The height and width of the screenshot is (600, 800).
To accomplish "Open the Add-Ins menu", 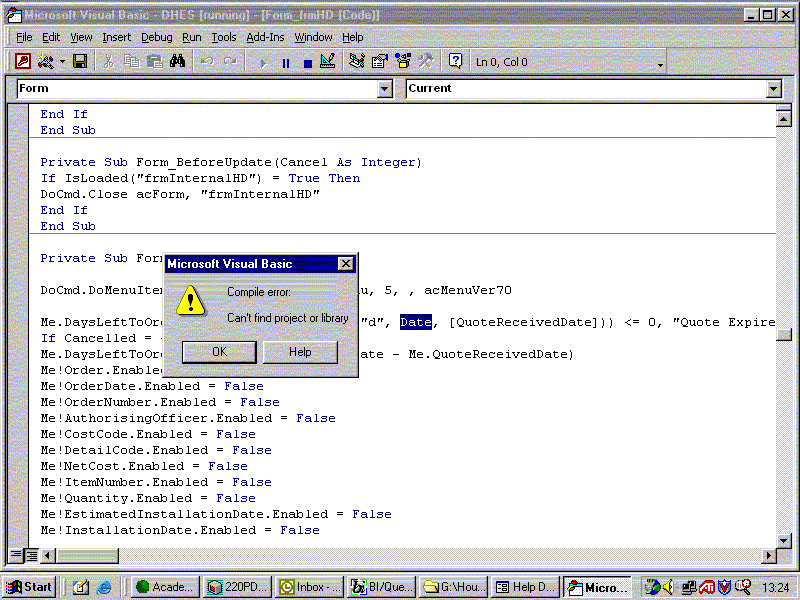I will (265, 37).
